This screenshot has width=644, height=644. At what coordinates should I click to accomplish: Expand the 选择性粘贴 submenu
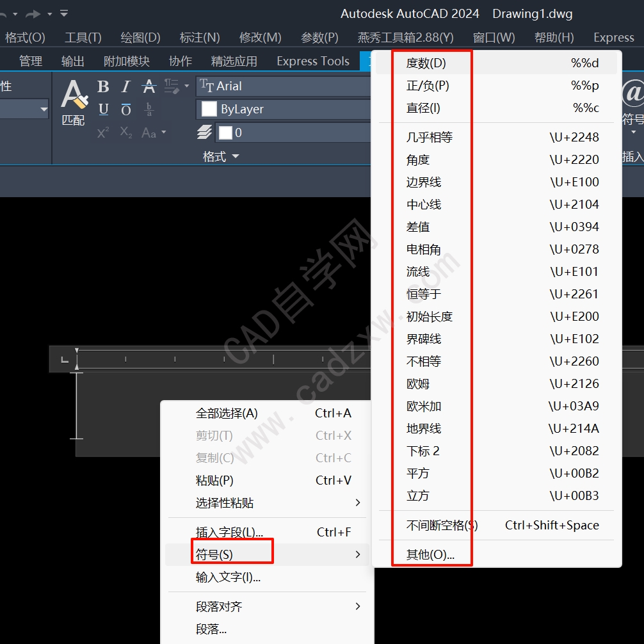267,503
